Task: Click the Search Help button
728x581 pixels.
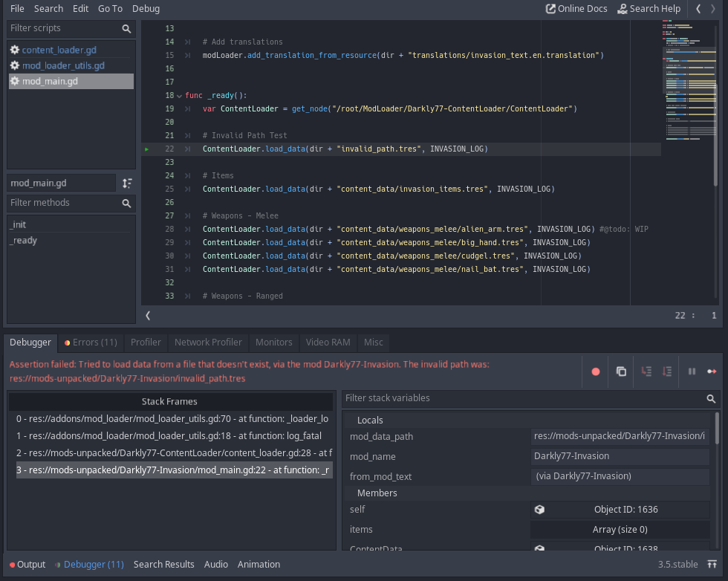Action: [x=649, y=9]
